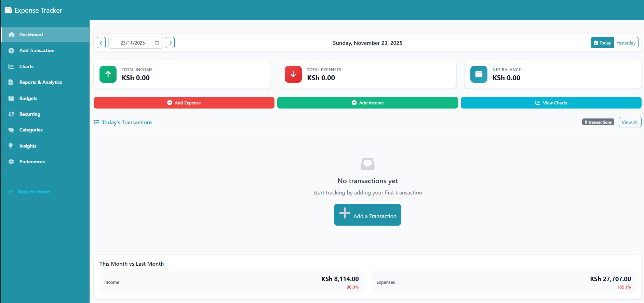Screen dimensions: 644x303
Task: Click the Total Expenses KSh 0.00 value
Action: [x=321, y=78]
